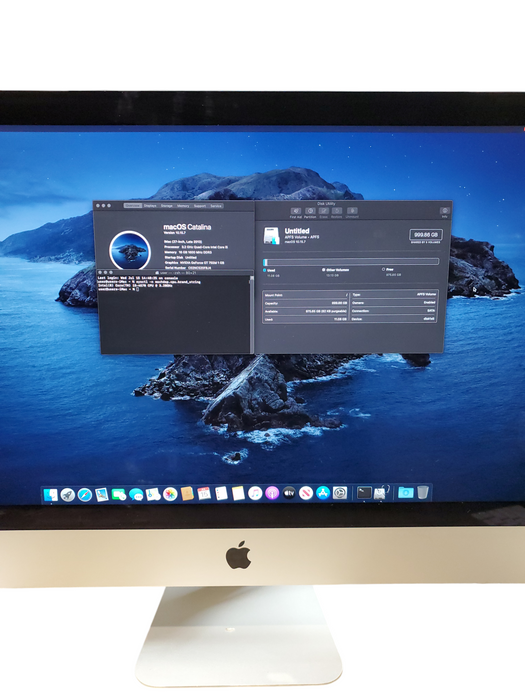Click the Device row in info table
Screen dimensions: 525x700
click(x=393, y=319)
